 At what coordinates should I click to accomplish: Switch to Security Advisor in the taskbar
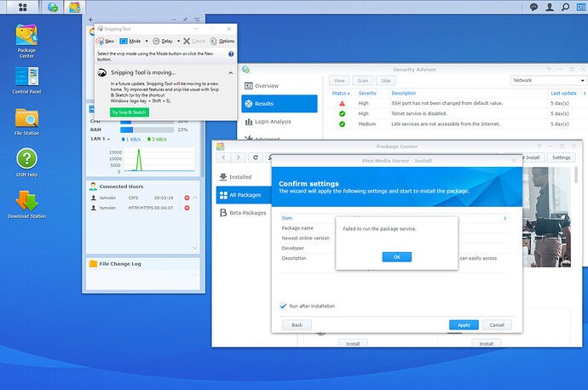(x=53, y=7)
